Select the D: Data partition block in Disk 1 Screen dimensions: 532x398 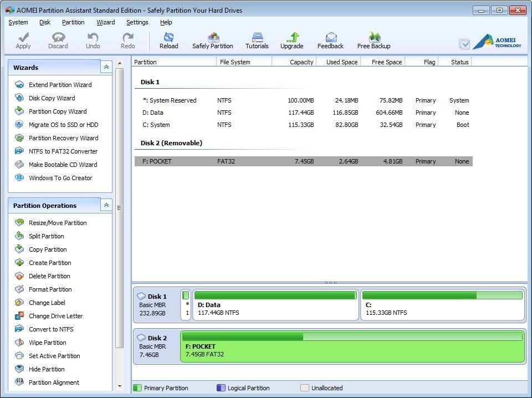click(x=275, y=305)
